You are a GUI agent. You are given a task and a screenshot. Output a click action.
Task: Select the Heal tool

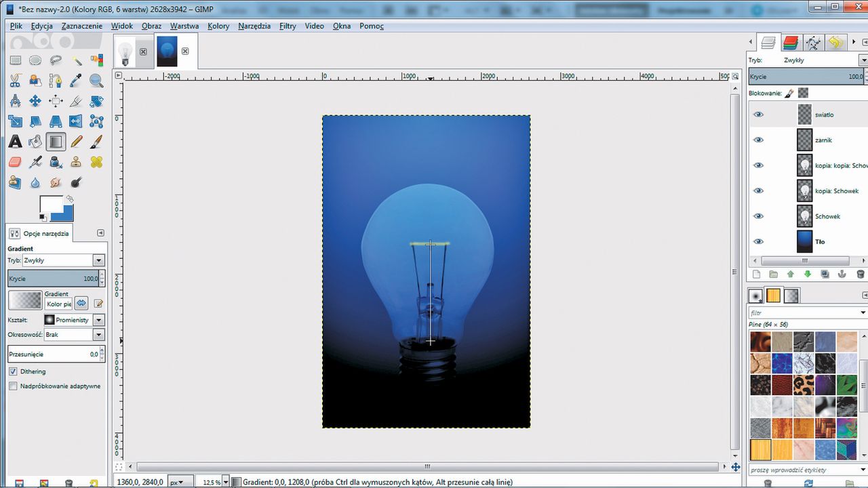96,163
